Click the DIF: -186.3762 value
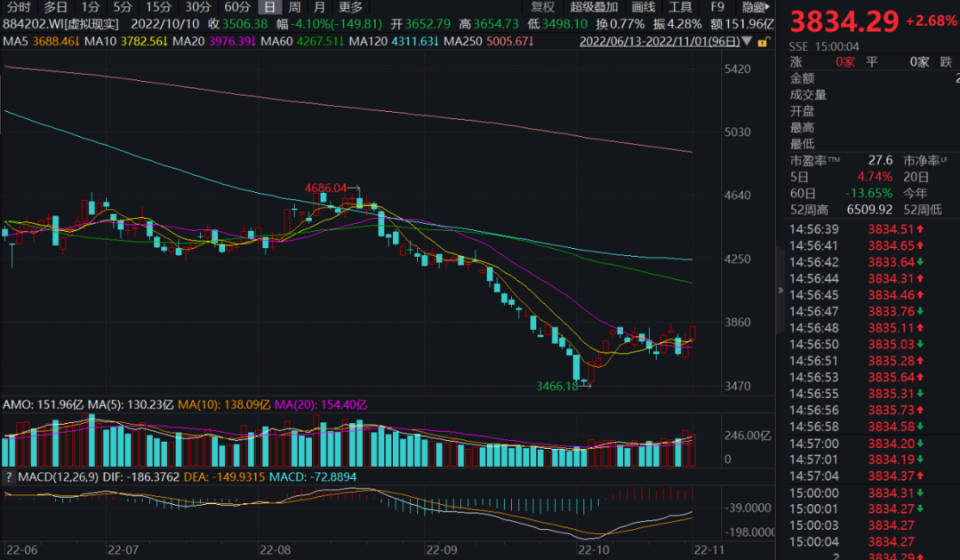Screen dimensions: 960x560 [x=140, y=476]
